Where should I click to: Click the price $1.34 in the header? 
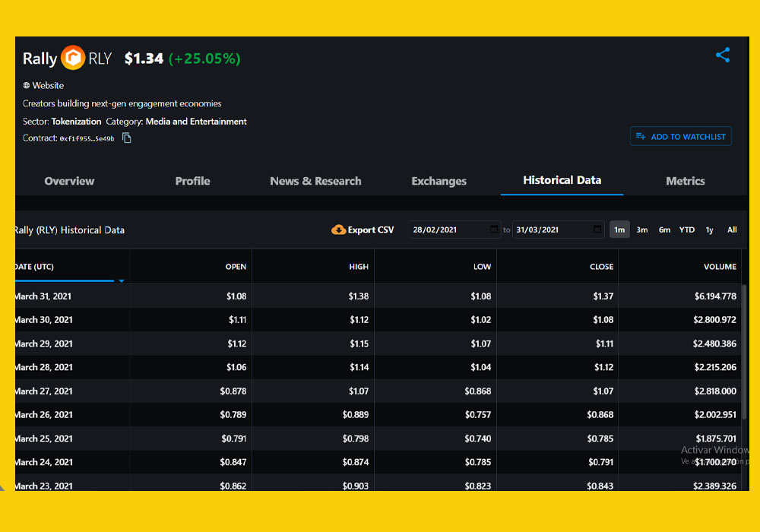(x=144, y=59)
